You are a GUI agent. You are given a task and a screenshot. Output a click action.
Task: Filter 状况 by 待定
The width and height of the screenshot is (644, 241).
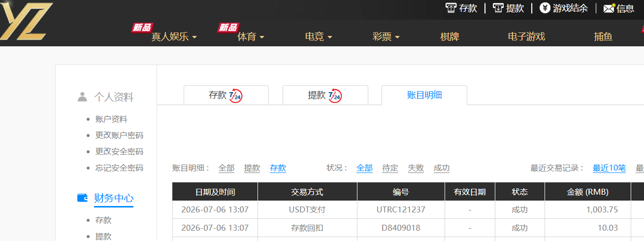pyautogui.click(x=390, y=168)
